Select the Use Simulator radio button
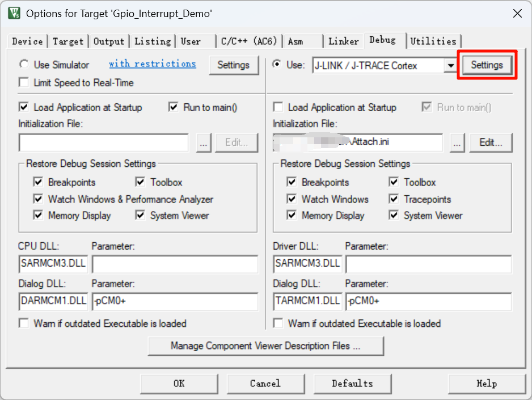532x400 pixels. [24, 64]
